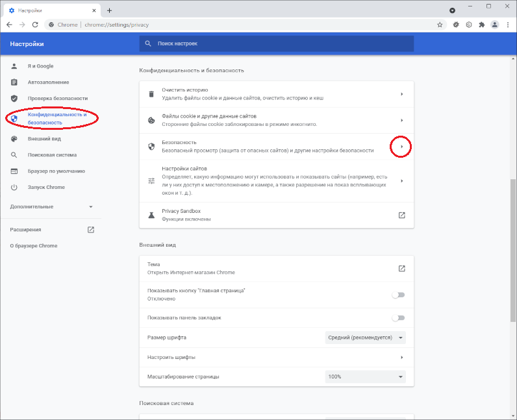Click the back navigation arrow

[x=9, y=25]
